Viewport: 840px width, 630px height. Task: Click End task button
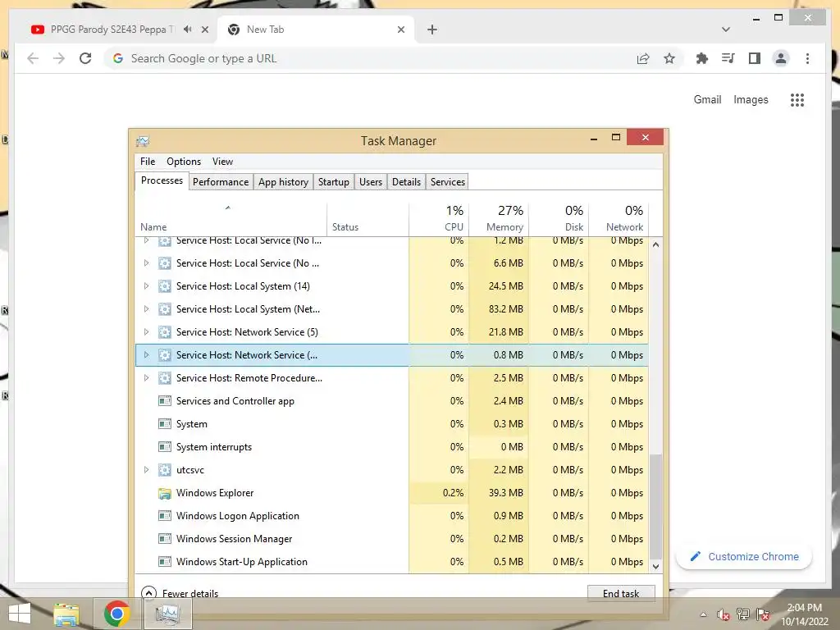pyautogui.click(x=621, y=593)
